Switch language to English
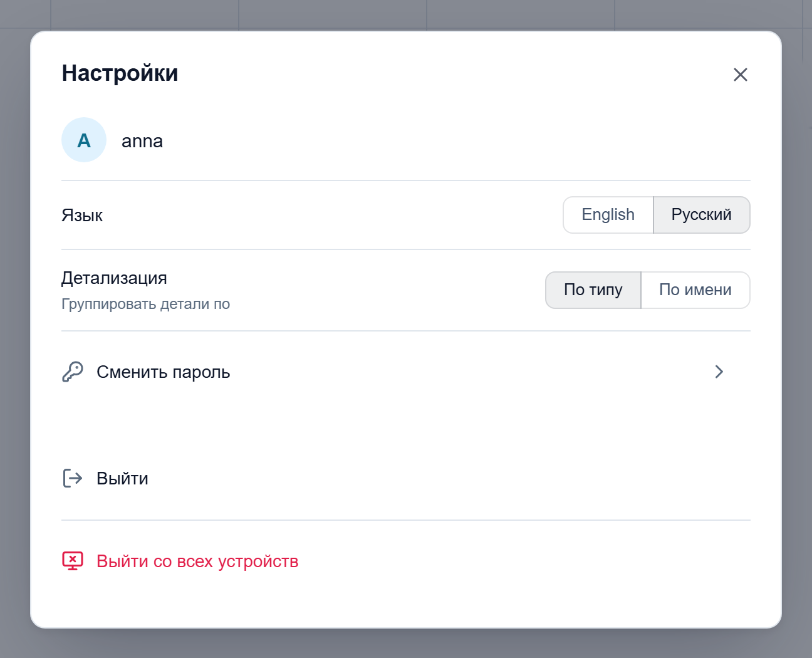Screen dimensions: 812x658 pos(608,215)
